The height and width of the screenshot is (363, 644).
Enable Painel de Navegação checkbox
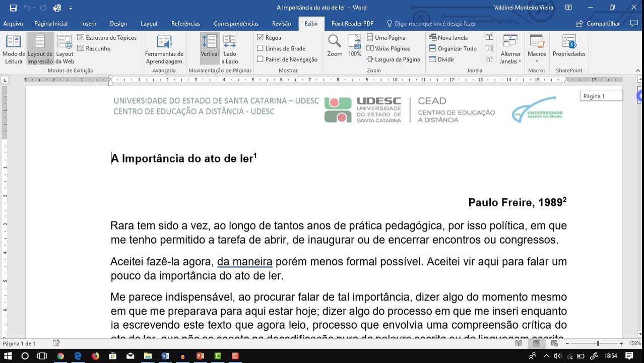click(x=260, y=59)
